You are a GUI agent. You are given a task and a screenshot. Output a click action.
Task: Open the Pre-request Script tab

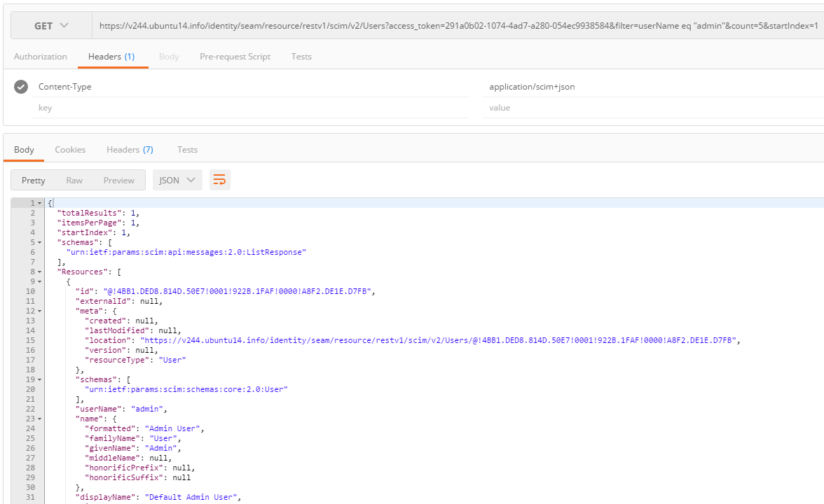(x=235, y=57)
